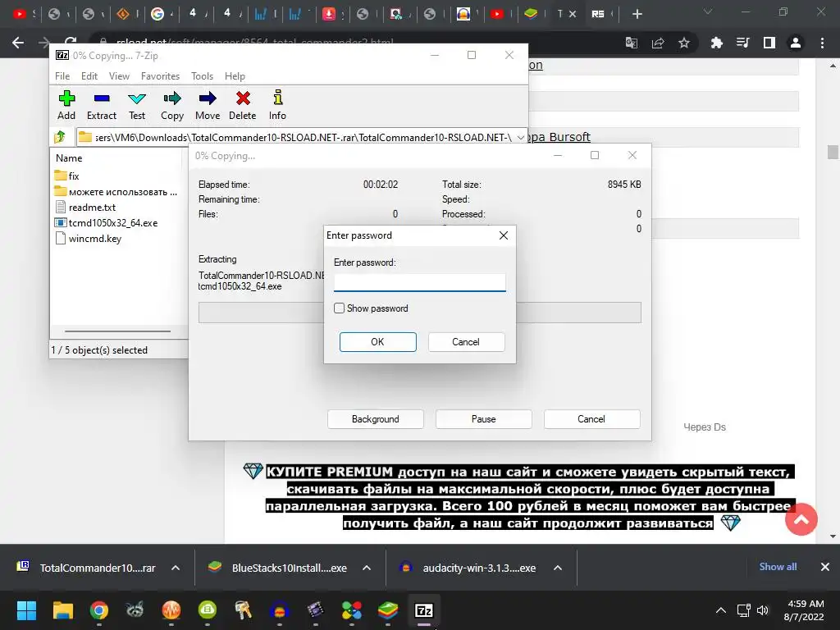Viewport: 840px width, 630px height.
Task: Open the Edit menu in 7-Zip
Action: point(89,76)
